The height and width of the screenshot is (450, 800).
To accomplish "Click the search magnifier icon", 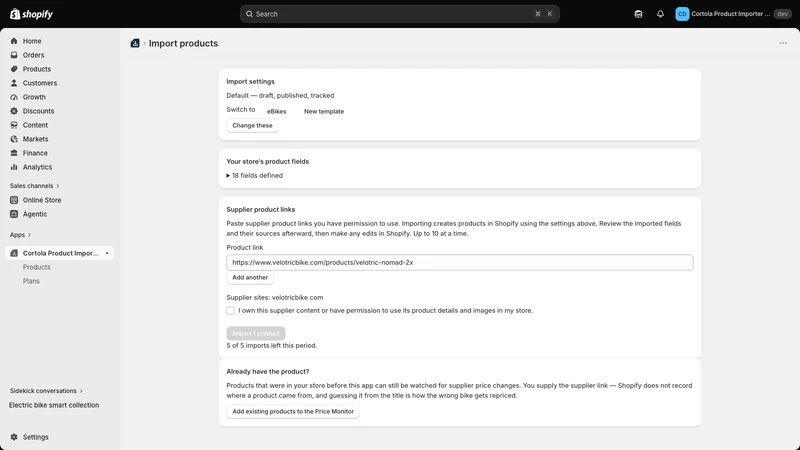I will pyautogui.click(x=249, y=14).
